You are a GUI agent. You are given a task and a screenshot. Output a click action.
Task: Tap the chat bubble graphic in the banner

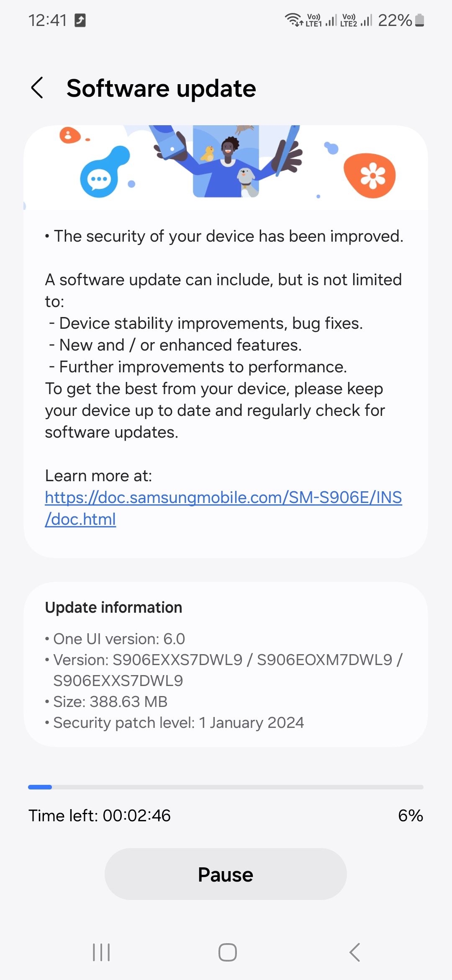tap(99, 178)
